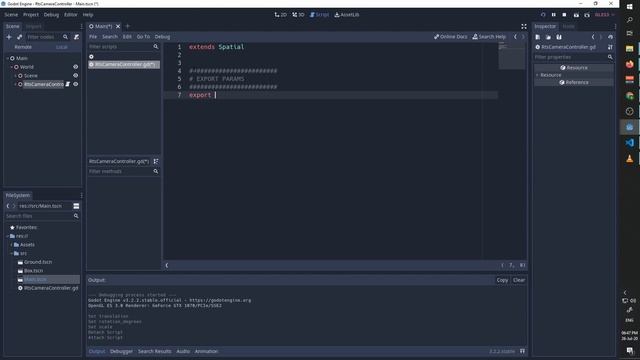Screen dimensions: 640x360
Task: Open Visual Studio Code from taskbar
Action: pyautogui.click(x=629, y=143)
